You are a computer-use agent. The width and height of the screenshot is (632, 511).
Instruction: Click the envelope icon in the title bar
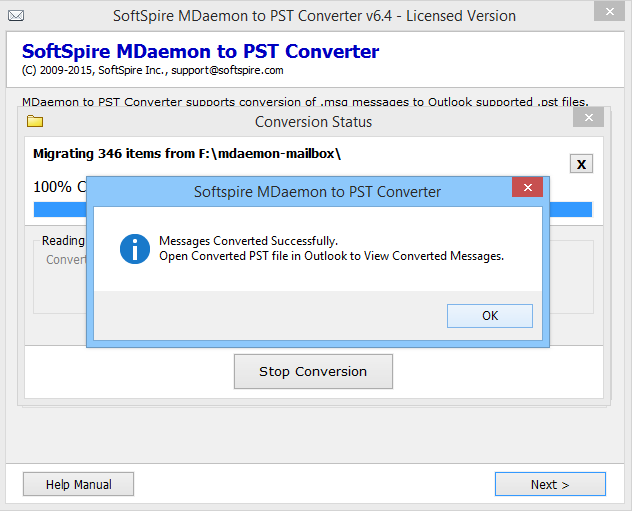(x=16, y=16)
